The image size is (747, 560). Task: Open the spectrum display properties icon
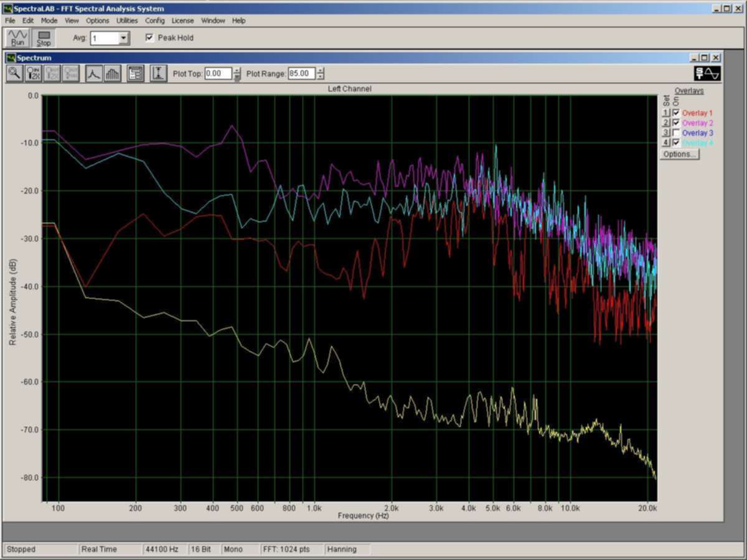click(136, 73)
